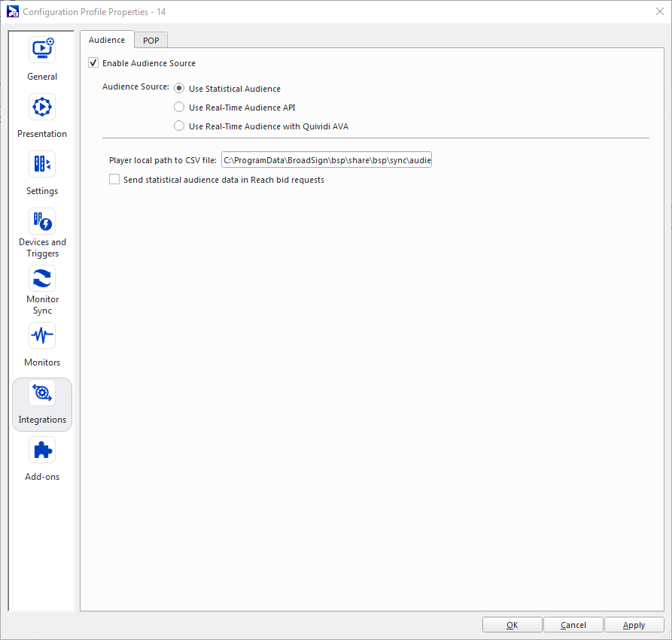Open the Add-ons puzzle icon
Viewport: 672px width, 640px height.
click(x=42, y=450)
